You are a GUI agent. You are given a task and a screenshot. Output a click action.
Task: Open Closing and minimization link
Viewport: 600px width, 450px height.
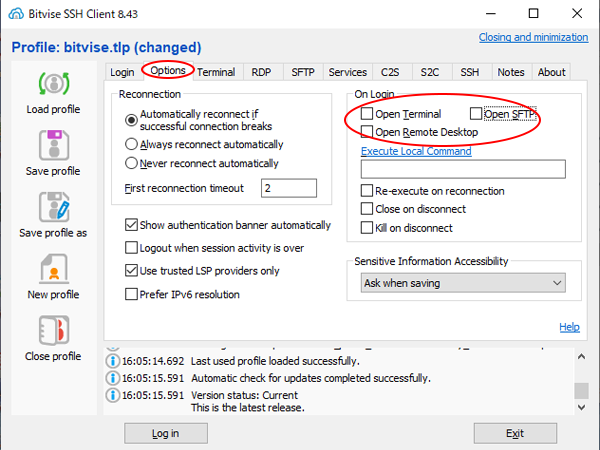tap(533, 37)
